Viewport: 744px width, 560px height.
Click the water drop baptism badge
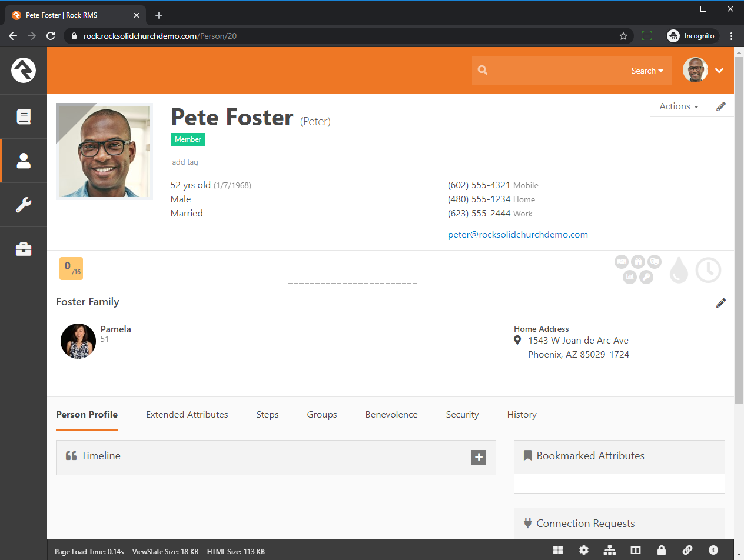[x=679, y=270]
